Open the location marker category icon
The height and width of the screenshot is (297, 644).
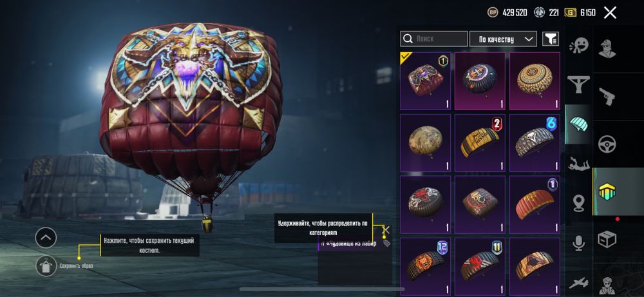click(x=579, y=204)
